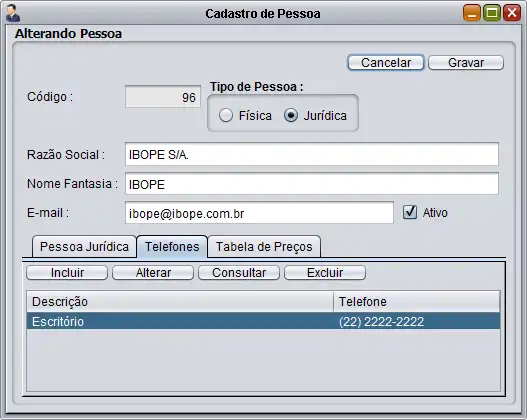This screenshot has width=527, height=420.
Task: Select the Jurídica radio button
Action: coord(291,115)
